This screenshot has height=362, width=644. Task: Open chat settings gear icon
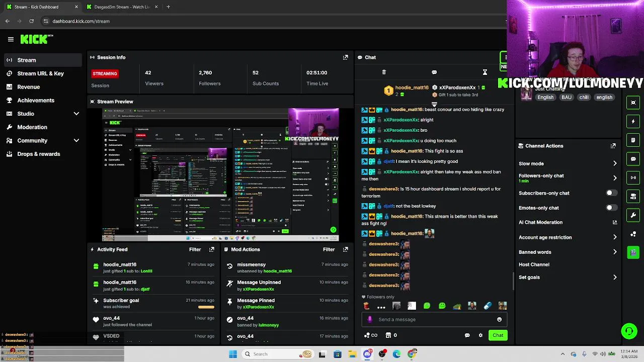tap(480, 335)
